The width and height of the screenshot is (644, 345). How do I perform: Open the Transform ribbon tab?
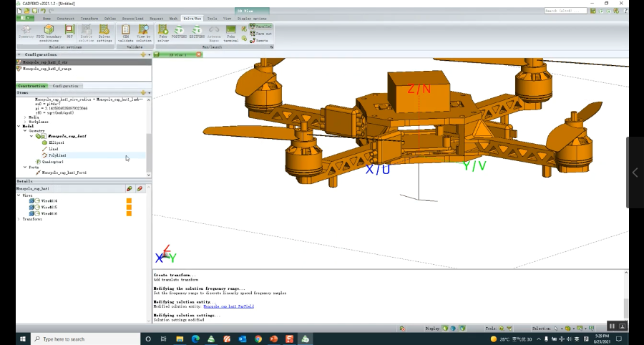89,19
